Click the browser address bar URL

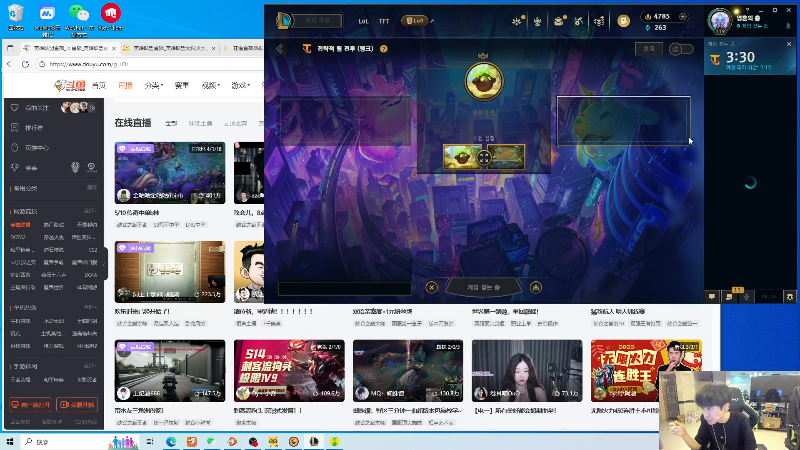(x=89, y=64)
